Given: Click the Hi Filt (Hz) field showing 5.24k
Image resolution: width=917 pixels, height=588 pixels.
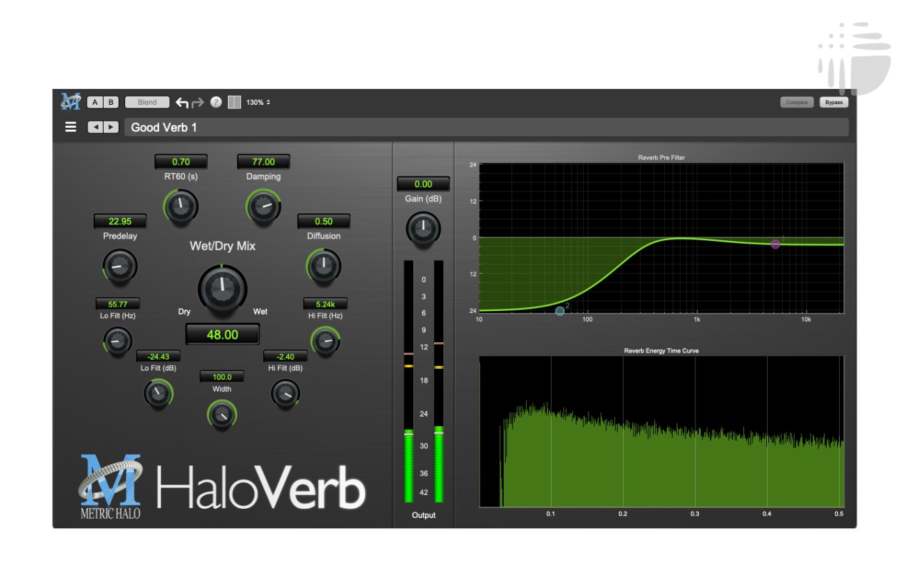Looking at the screenshot, I should [x=325, y=304].
